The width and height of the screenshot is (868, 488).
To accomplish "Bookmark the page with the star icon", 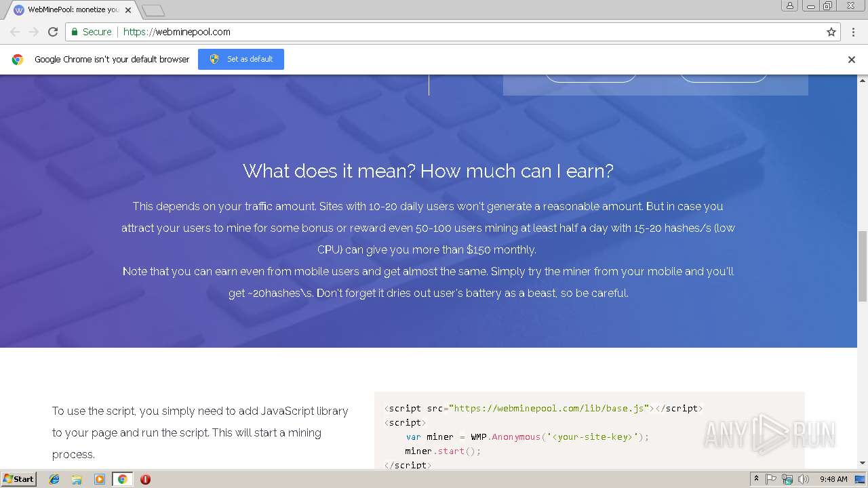I will [831, 32].
